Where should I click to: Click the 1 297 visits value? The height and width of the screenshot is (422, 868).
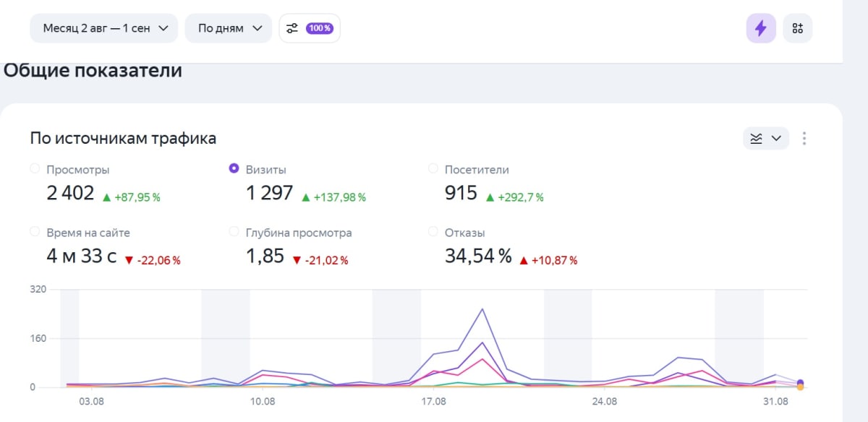270,193
